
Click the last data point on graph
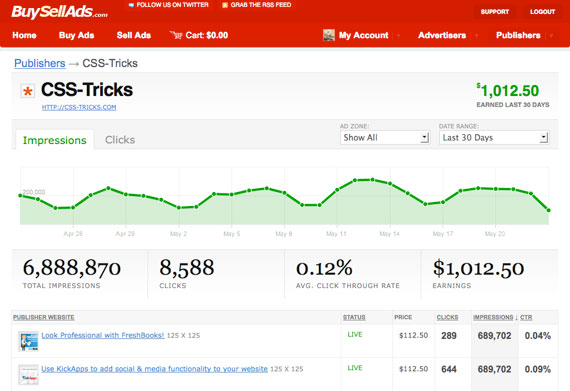549,210
